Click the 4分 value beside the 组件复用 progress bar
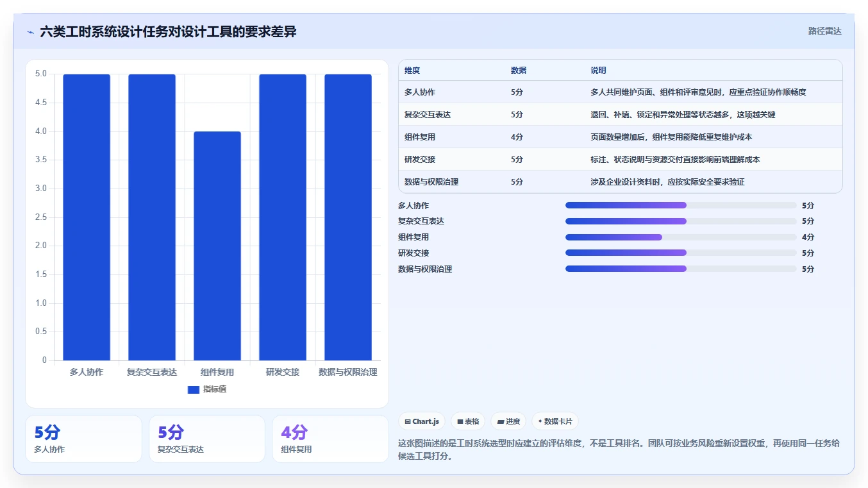Viewport: 868px width, 488px height. point(808,237)
